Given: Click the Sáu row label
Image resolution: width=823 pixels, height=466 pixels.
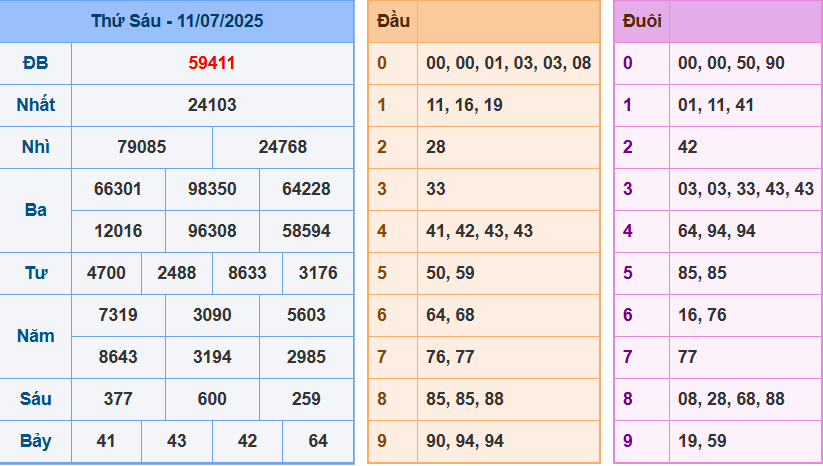Looking at the screenshot, I should pyautogui.click(x=36, y=399).
